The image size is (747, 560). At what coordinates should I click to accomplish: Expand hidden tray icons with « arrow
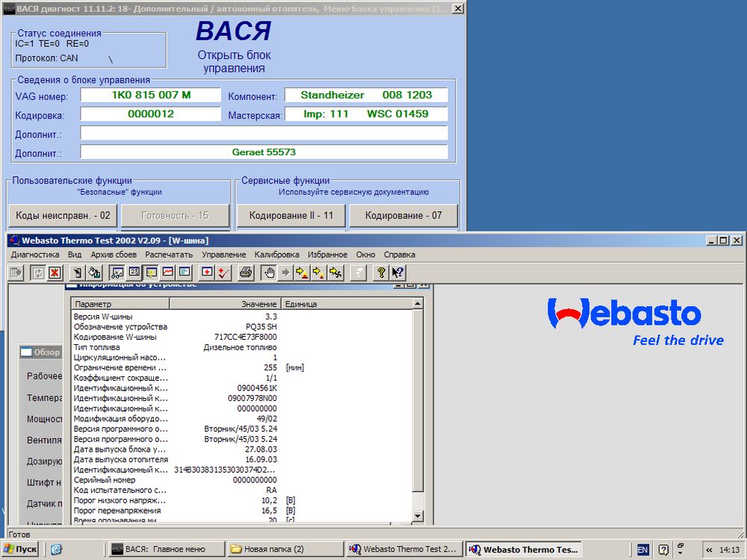point(709,550)
